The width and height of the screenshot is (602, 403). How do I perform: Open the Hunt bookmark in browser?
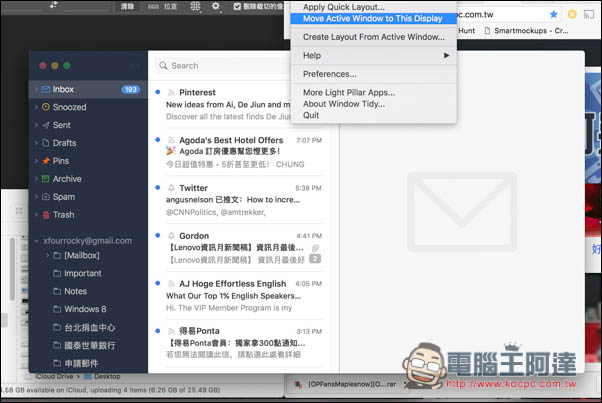point(466,31)
